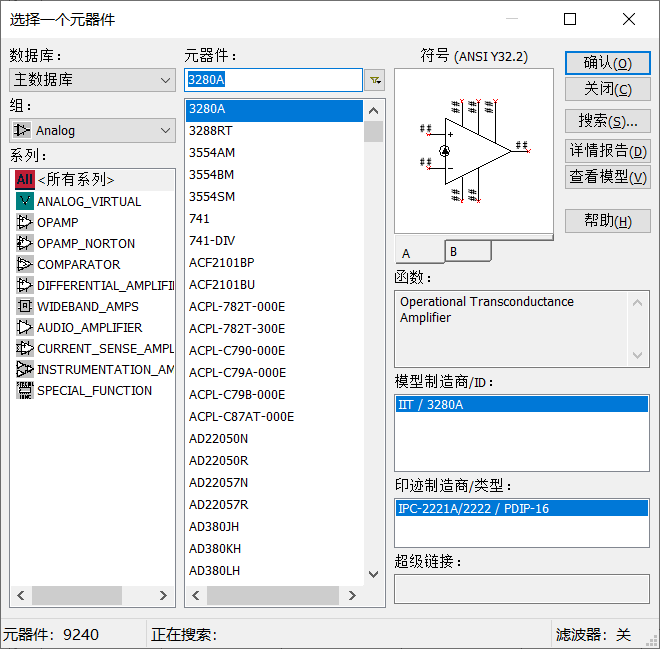
Task: Switch to symbol section tab B
Action: click(x=468, y=251)
